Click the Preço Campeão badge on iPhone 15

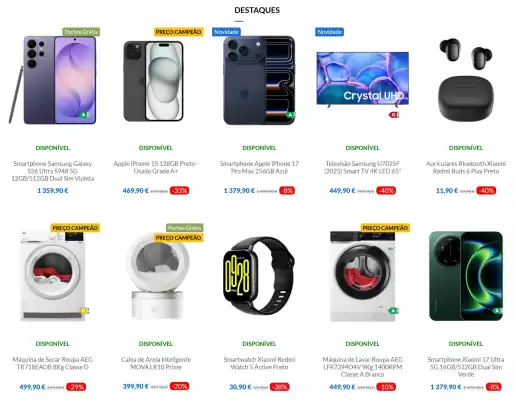point(178,32)
